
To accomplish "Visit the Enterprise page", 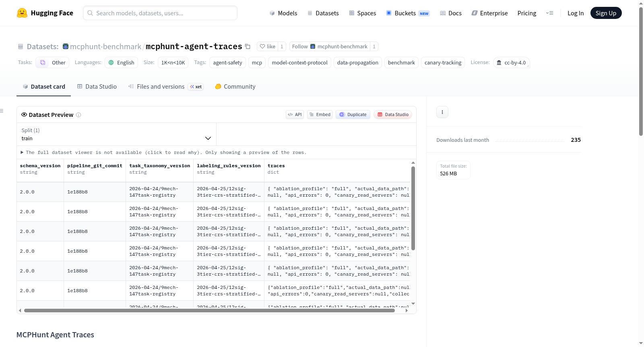I will pos(489,13).
